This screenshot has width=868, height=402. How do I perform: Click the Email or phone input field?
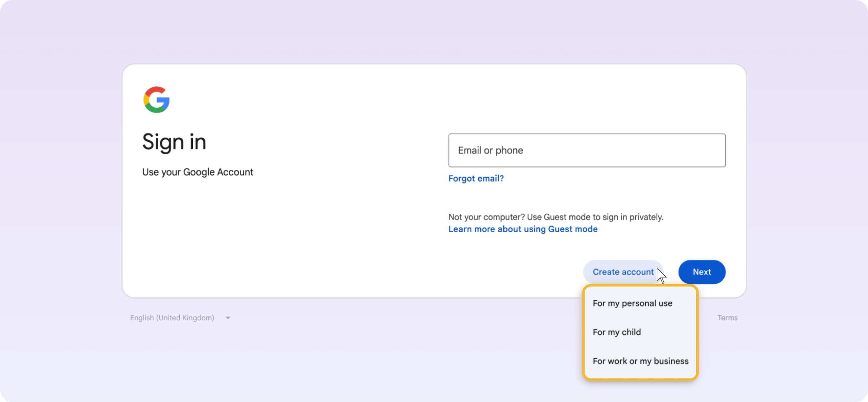(x=587, y=150)
